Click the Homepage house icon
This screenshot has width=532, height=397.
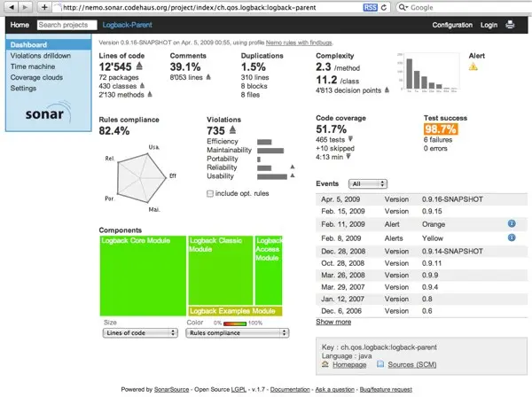(x=325, y=364)
